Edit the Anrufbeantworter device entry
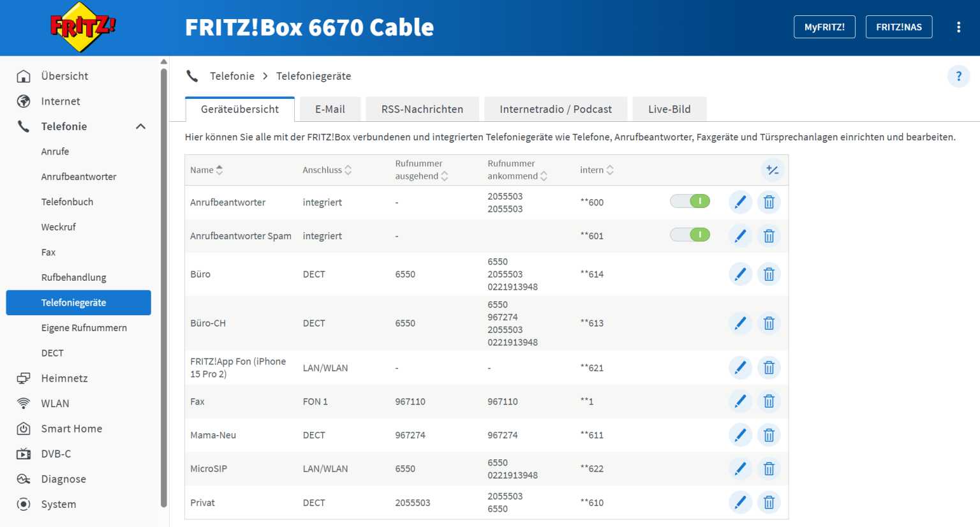 click(740, 202)
